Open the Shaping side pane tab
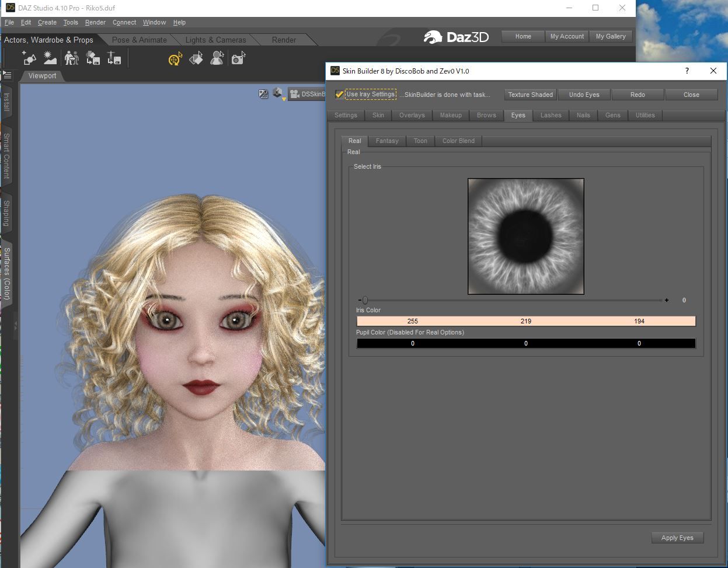Image resolution: width=728 pixels, height=568 pixels. (6, 214)
